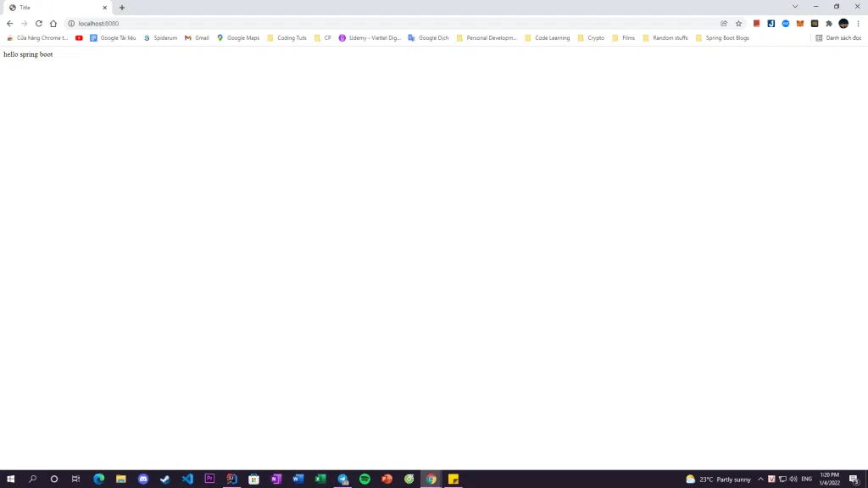Open a new browser tab

(122, 8)
